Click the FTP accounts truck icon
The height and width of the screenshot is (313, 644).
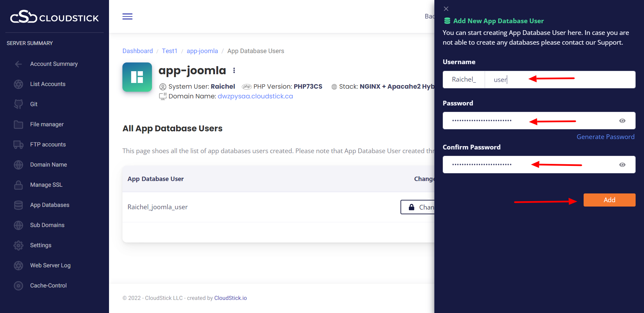[18, 145]
